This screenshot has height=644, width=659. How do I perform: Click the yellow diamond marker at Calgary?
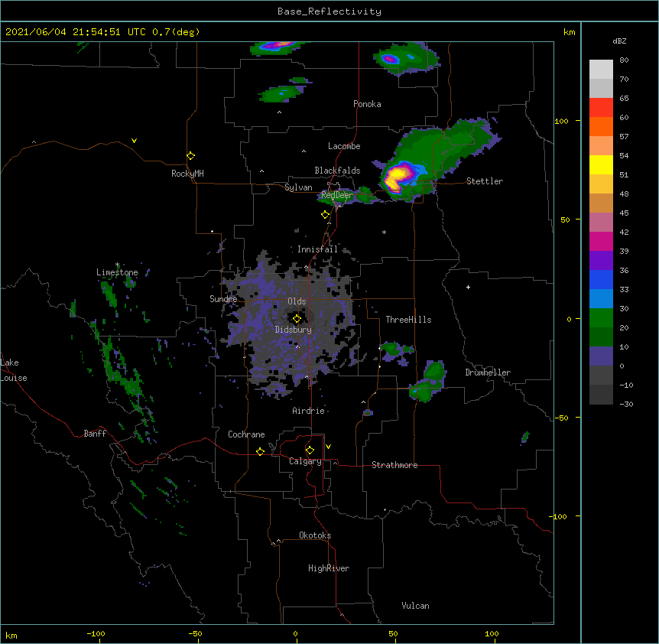310,450
